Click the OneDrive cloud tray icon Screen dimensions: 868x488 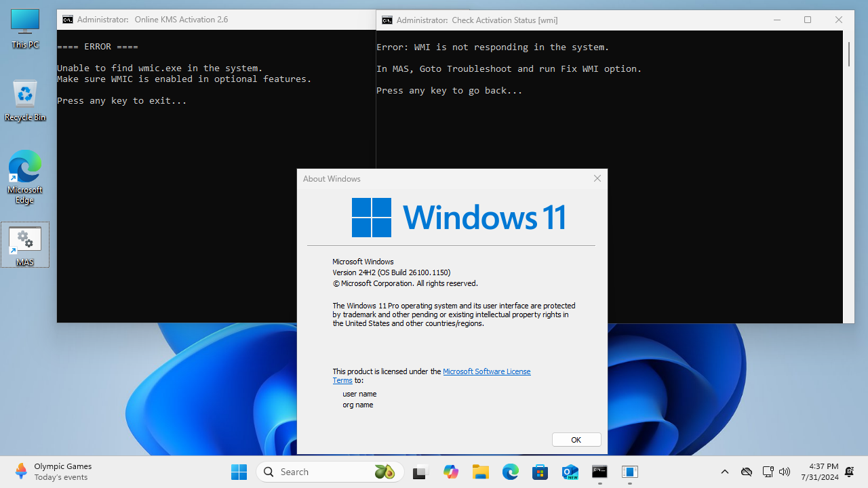pyautogui.click(x=747, y=472)
